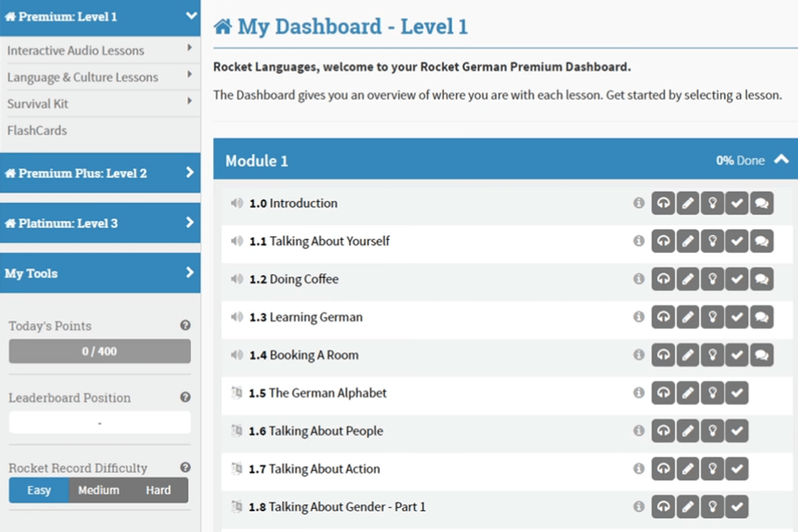Click the info icon beside 1.5 The German Alphabet
The image size is (798, 532).
638,392
